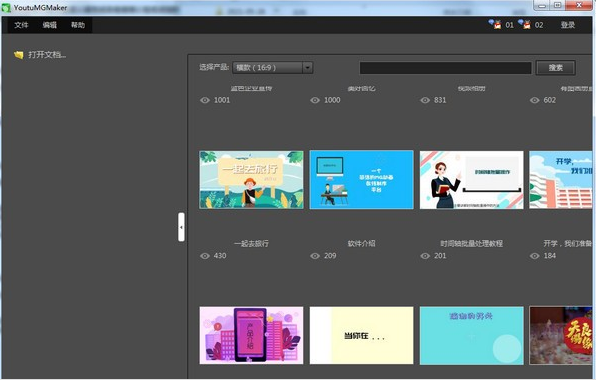
Task: Click the eye icon next to 430
Action: [205, 256]
